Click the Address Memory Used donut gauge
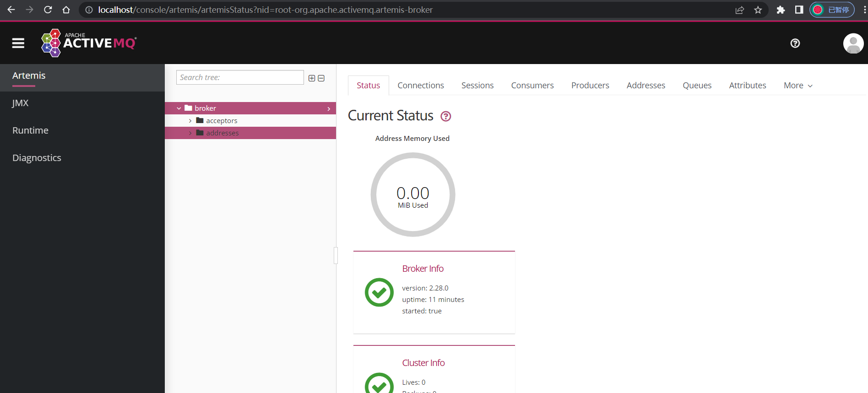The height and width of the screenshot is (393, 868). click(x=413, y=194)
